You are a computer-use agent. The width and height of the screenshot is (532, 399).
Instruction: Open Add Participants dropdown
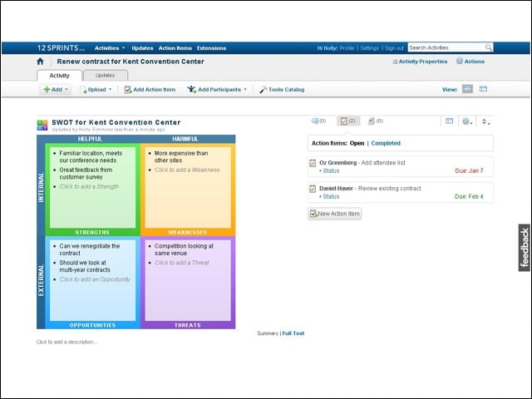click(x=217, y=89)
